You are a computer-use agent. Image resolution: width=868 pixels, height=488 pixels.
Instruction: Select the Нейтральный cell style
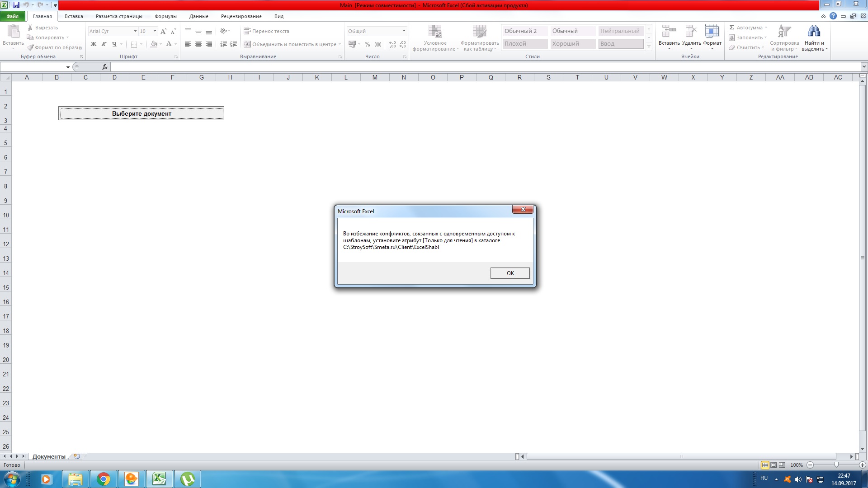[x=621, y=31]
